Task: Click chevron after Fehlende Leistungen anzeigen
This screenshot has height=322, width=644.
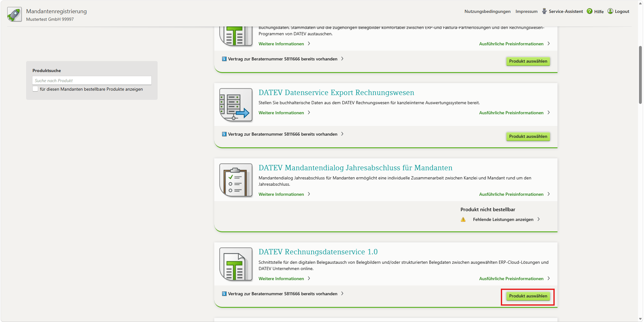Action: pos(539,219)
